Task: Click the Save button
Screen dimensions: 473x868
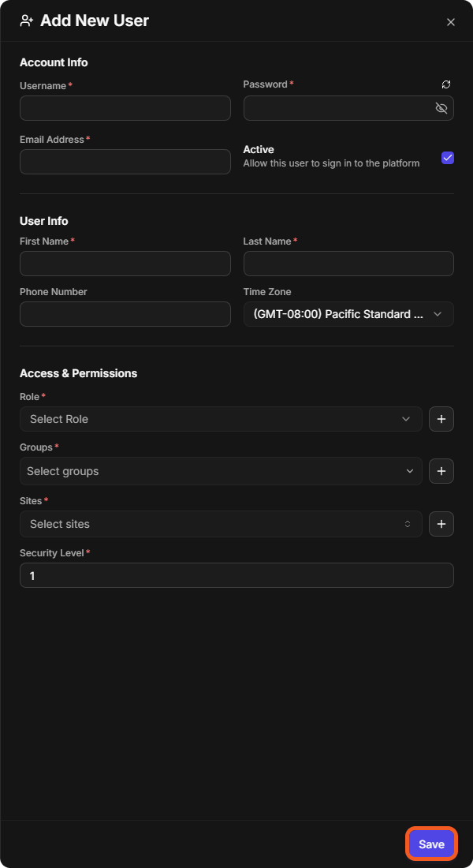Action: tap(431, 844)
